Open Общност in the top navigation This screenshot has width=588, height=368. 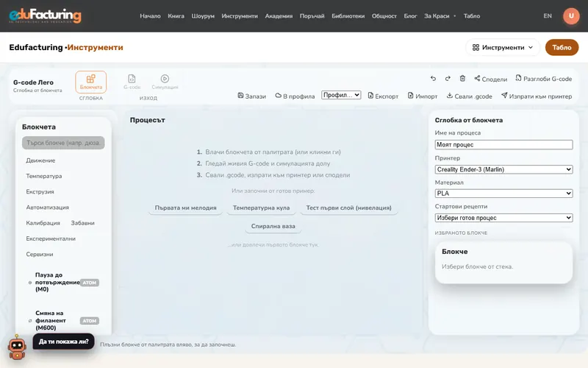tap(384, 15)
